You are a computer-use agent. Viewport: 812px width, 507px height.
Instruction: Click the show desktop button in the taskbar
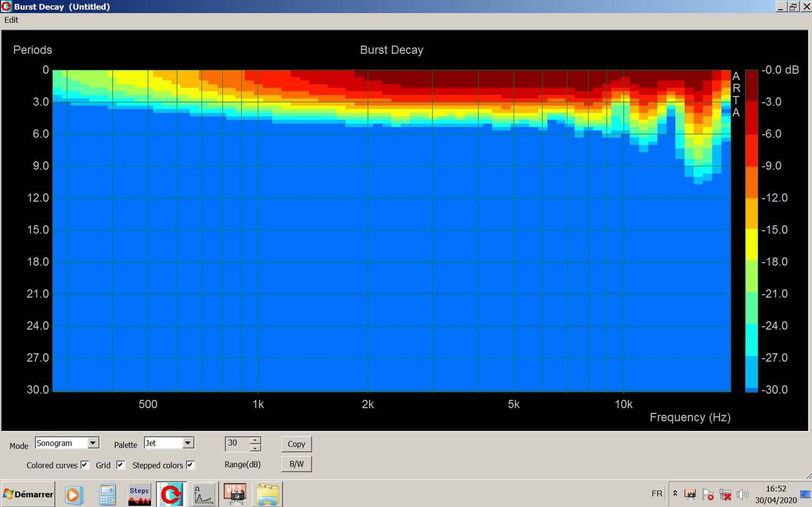coord(805,494)
